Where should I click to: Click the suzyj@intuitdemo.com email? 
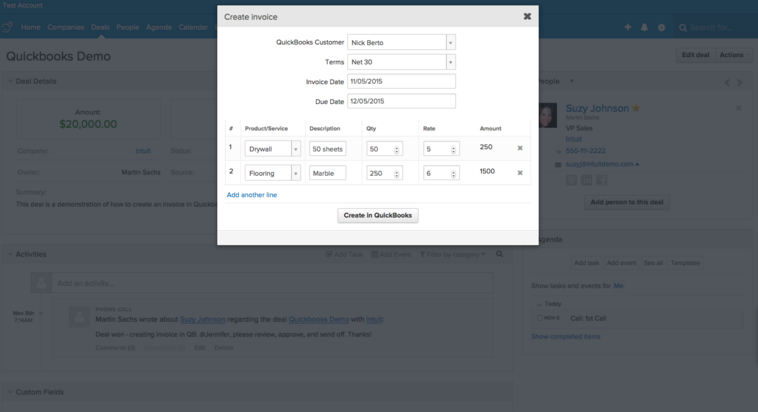point(599,164)
